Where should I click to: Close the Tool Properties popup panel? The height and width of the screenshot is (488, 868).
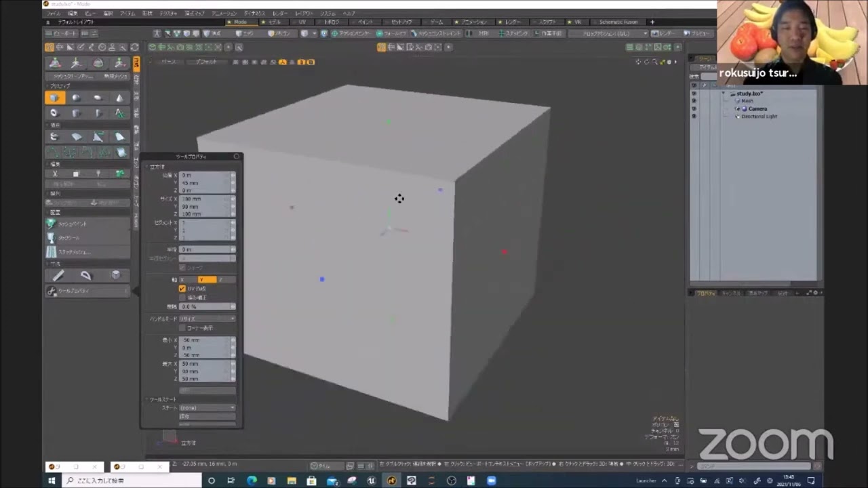coord(236,157)
